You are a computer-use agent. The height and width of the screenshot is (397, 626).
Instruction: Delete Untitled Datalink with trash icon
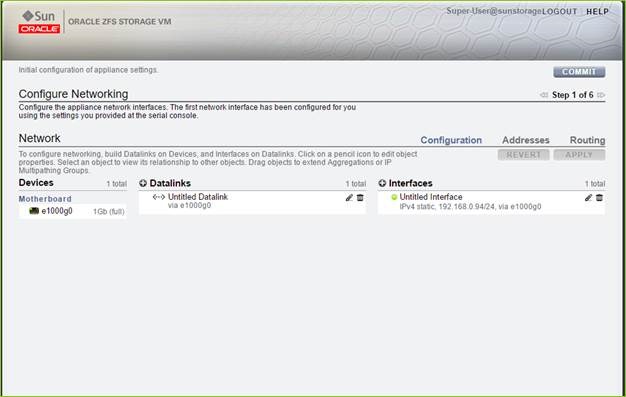(x=360, y=198)
